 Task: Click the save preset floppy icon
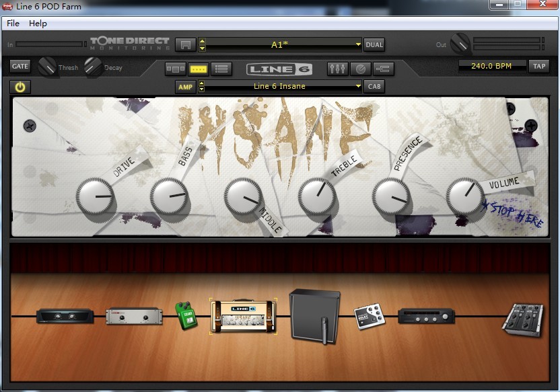(185, 45)
